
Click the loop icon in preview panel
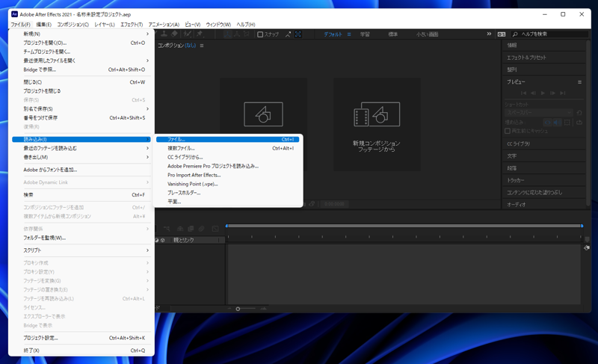(x=579, y=123)
